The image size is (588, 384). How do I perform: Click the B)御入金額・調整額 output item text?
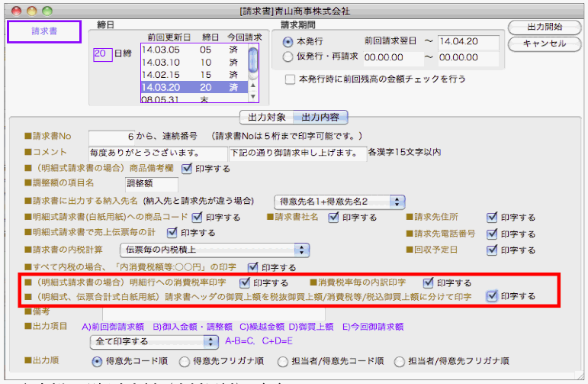click(x=193, y=327)
